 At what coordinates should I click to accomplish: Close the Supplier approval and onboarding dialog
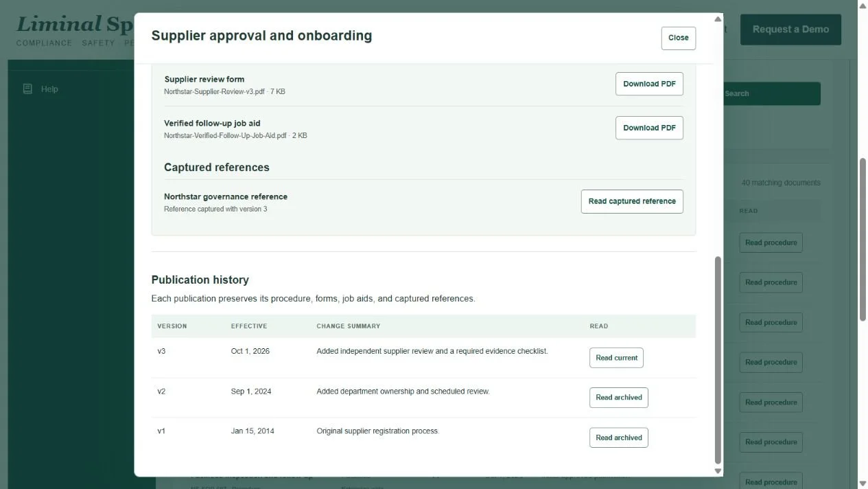(x=679, y=38)
